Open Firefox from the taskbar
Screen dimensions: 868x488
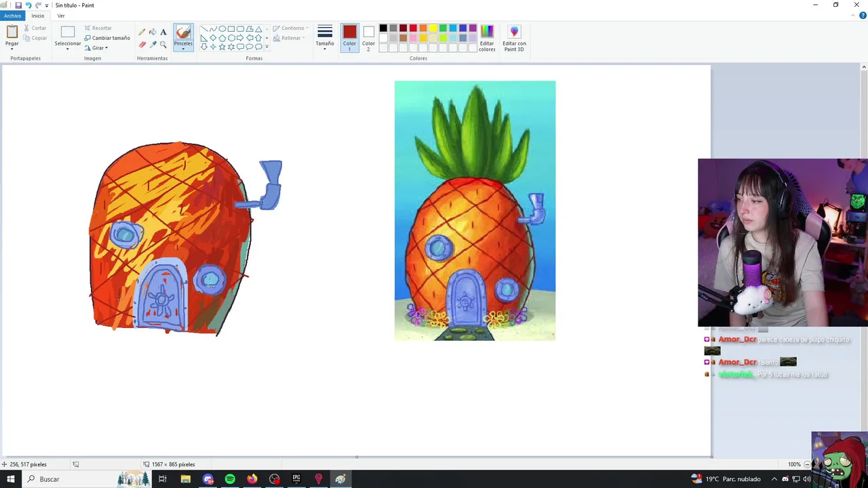tap(252, 479)
